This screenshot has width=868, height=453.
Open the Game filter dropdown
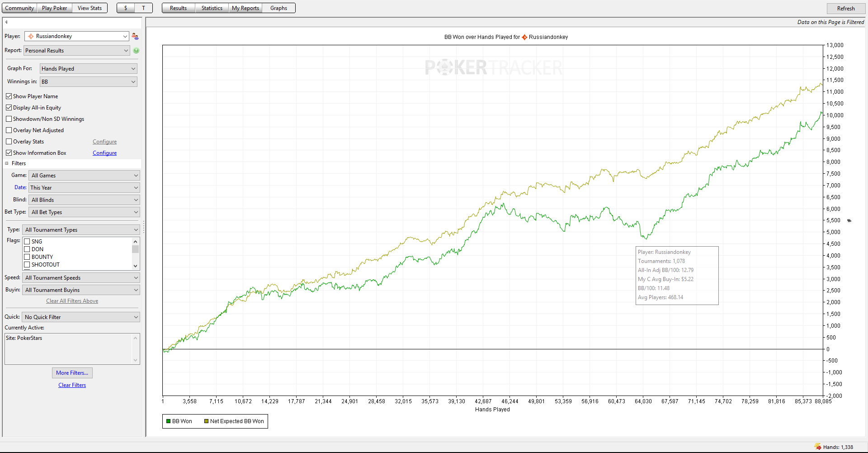[x=85, y=176]
